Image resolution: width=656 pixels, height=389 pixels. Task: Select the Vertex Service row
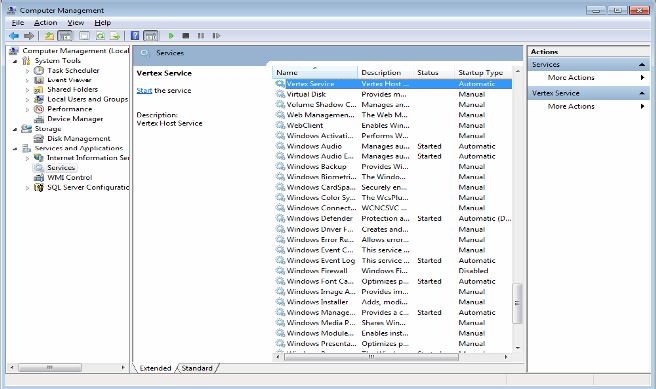(393, 84)
